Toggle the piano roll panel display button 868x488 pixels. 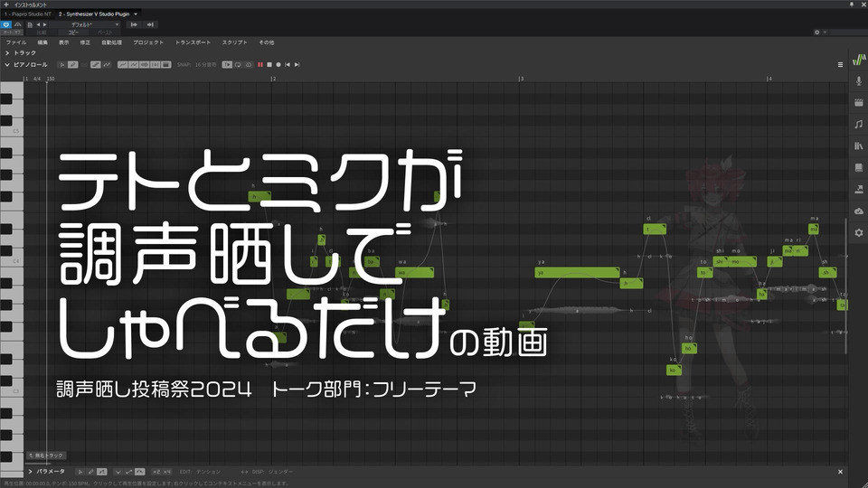(166, 65)
